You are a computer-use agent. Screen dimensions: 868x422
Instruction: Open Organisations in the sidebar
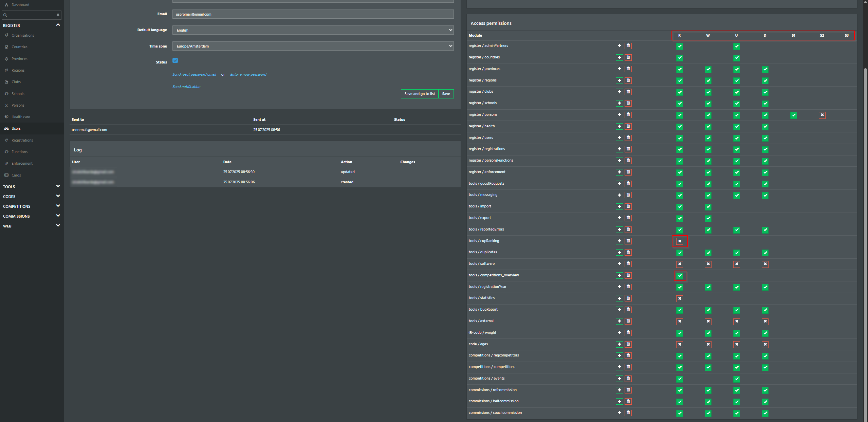(x=22, y=35)
